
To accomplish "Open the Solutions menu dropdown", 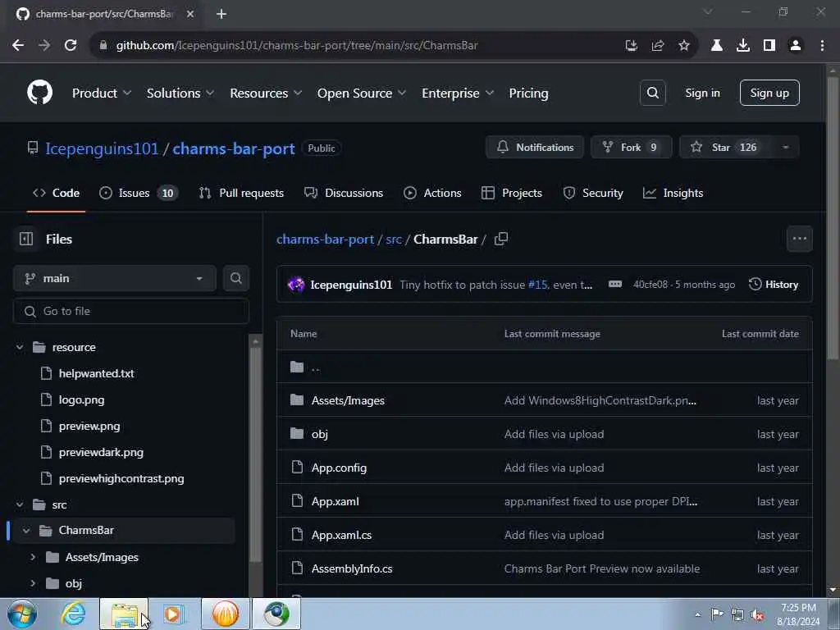I will [x=180, y=94].
